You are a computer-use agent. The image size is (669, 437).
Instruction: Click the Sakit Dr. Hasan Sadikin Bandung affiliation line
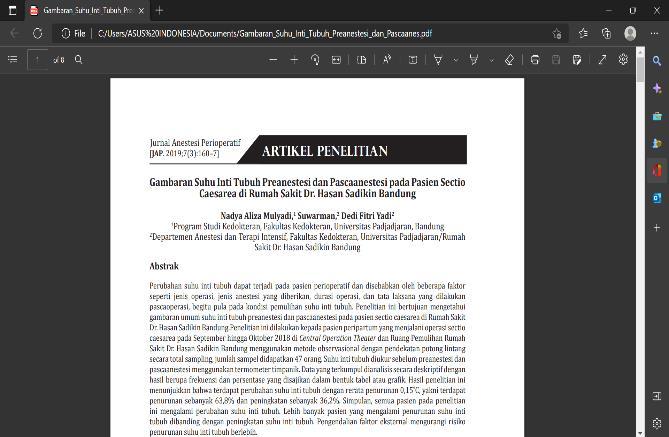pyautogui.click(x=307, y=247)
